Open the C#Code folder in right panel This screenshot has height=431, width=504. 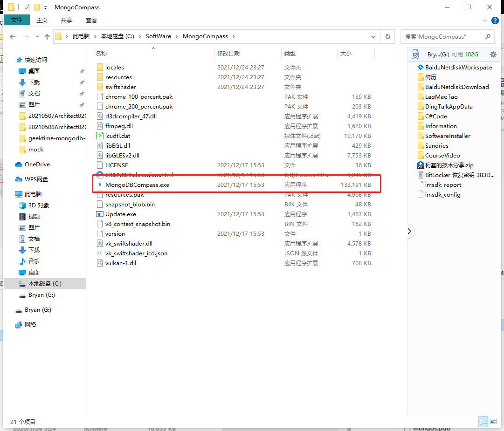coord(436,116)
